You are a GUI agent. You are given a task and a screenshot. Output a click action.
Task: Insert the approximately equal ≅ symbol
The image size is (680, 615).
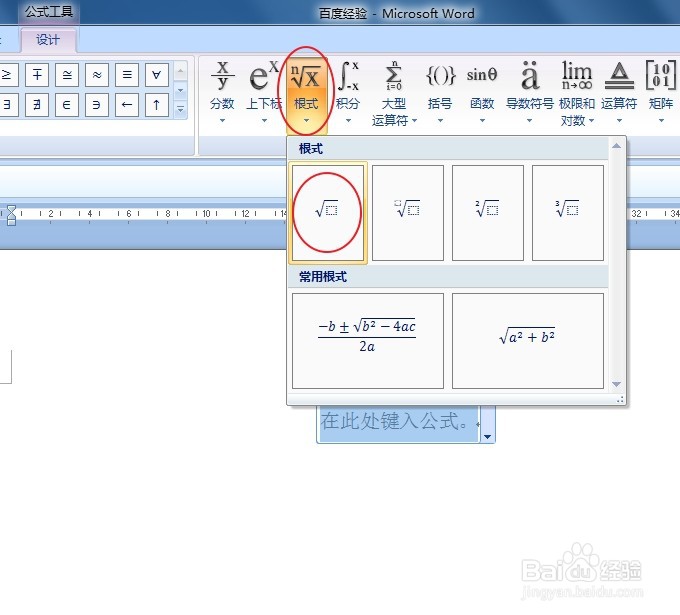67,75
